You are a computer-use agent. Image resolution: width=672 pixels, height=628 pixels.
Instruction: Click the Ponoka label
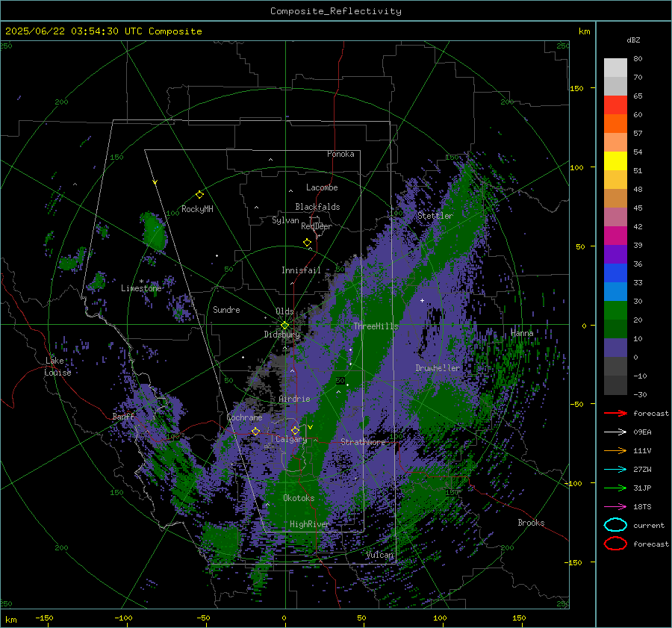[x=340, y=154]
